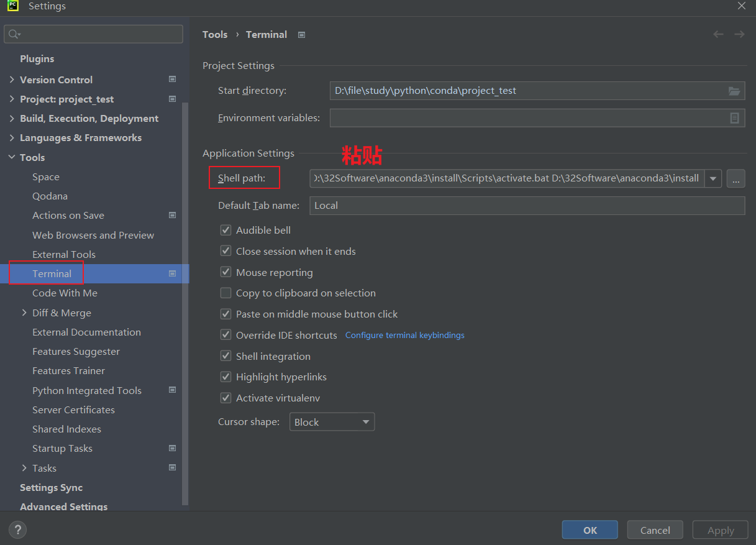Click the Apply button
The width and height of the screenshot is (756, 545).
pos(721,530)
